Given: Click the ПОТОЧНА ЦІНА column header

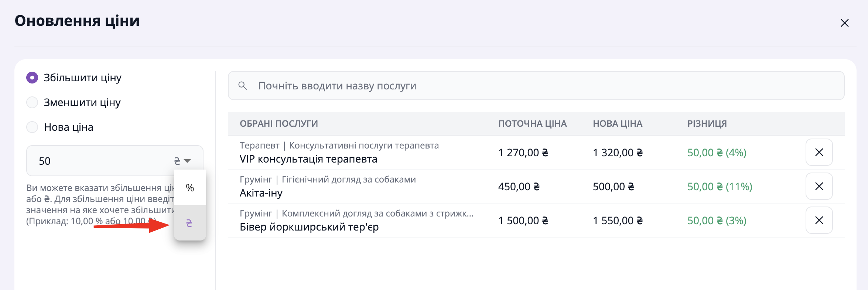Looking at the screenshot, I should click(532, 124).
